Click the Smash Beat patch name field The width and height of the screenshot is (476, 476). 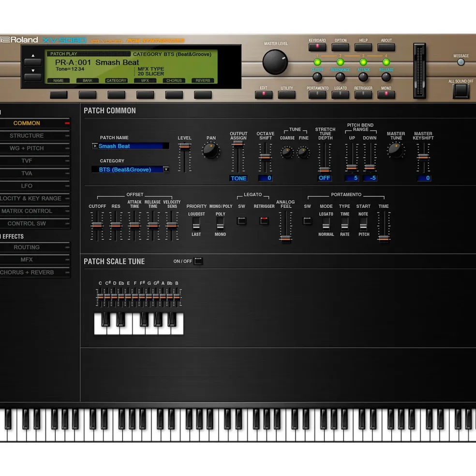(133, 146)
